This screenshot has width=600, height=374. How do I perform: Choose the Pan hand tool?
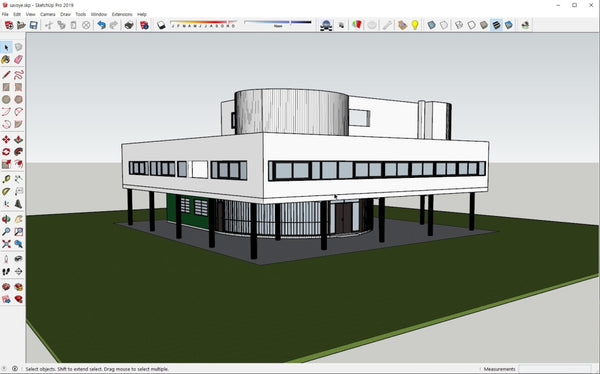pyautogui.click(x=18, y=219)
